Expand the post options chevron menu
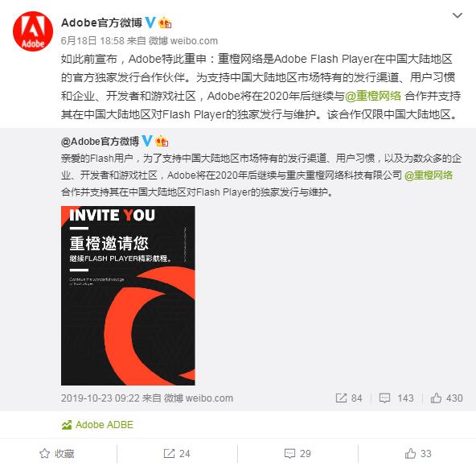 pyautogui.click(x=458, y=15)
